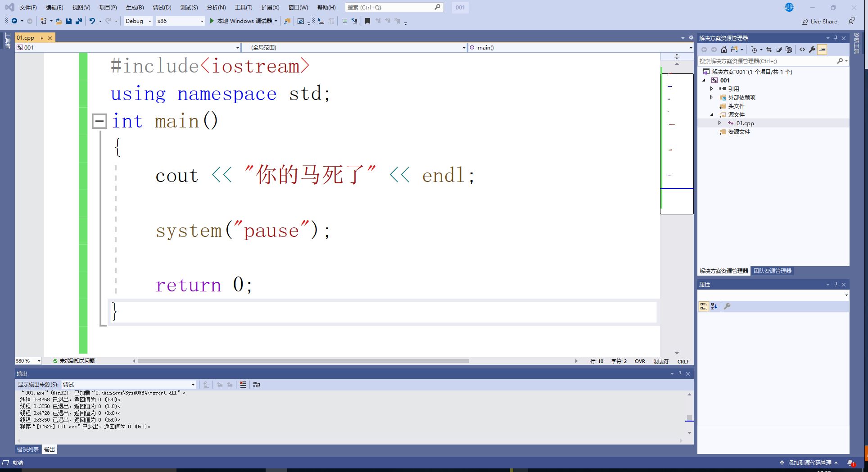Open the 生成(B) Build menu
868x472 pixels.
[135, 8]
